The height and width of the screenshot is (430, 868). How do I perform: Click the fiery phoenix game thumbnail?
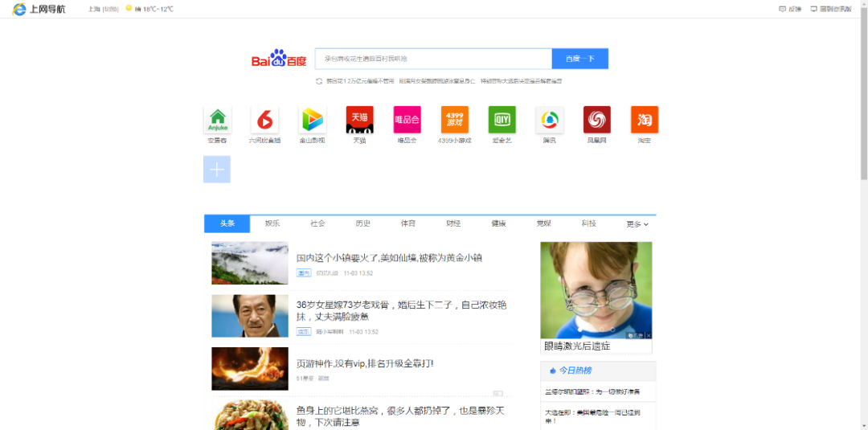coord(250,369)
